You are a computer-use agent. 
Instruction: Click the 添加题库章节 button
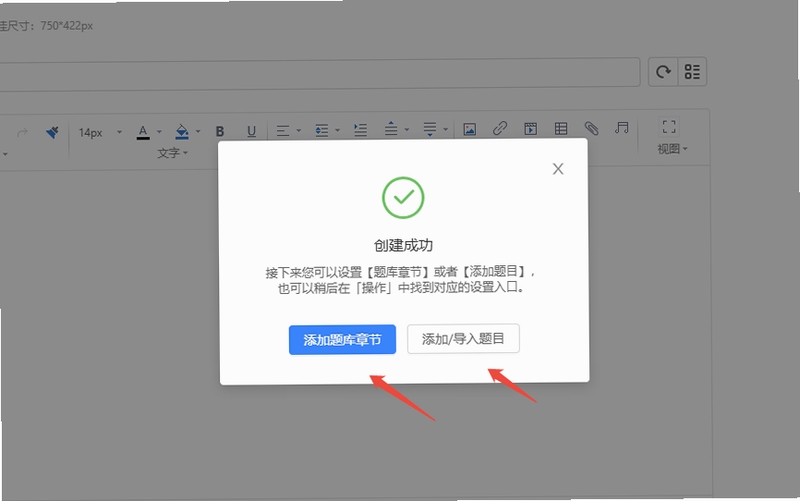point(342,339)
